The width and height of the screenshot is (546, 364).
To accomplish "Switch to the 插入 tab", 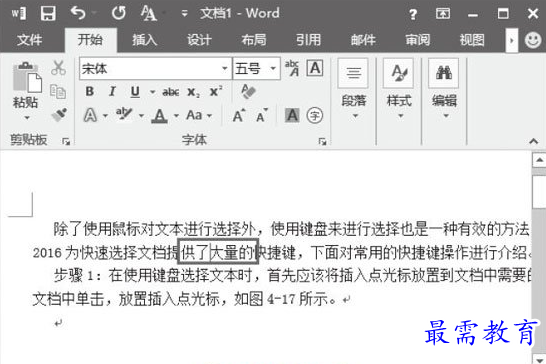I will (145, 40).
